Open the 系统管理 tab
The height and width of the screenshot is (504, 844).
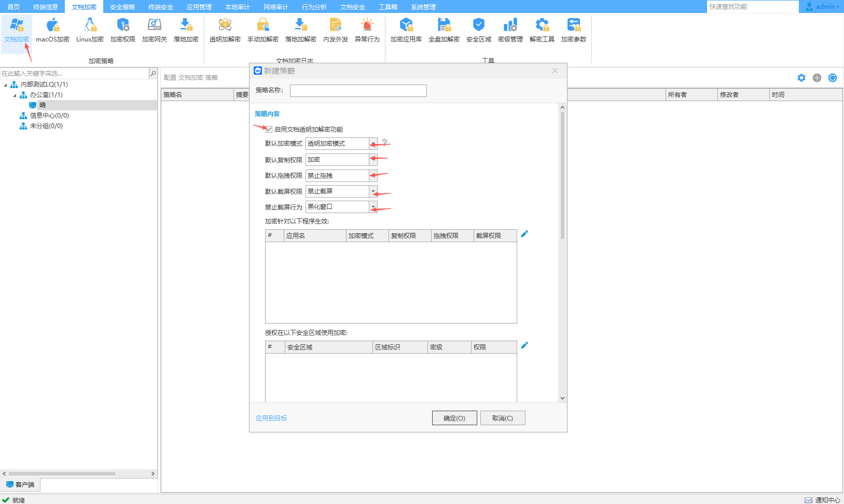coord(423,7)
